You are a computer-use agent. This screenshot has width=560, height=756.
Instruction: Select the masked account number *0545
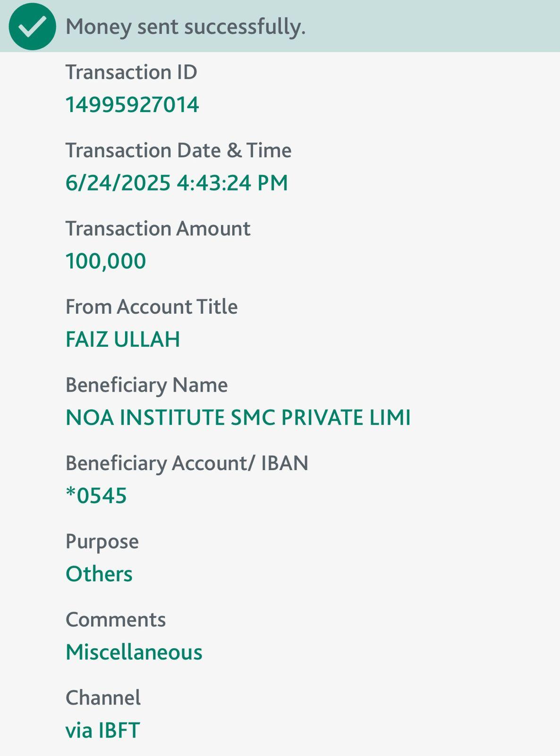pos(96,496)
